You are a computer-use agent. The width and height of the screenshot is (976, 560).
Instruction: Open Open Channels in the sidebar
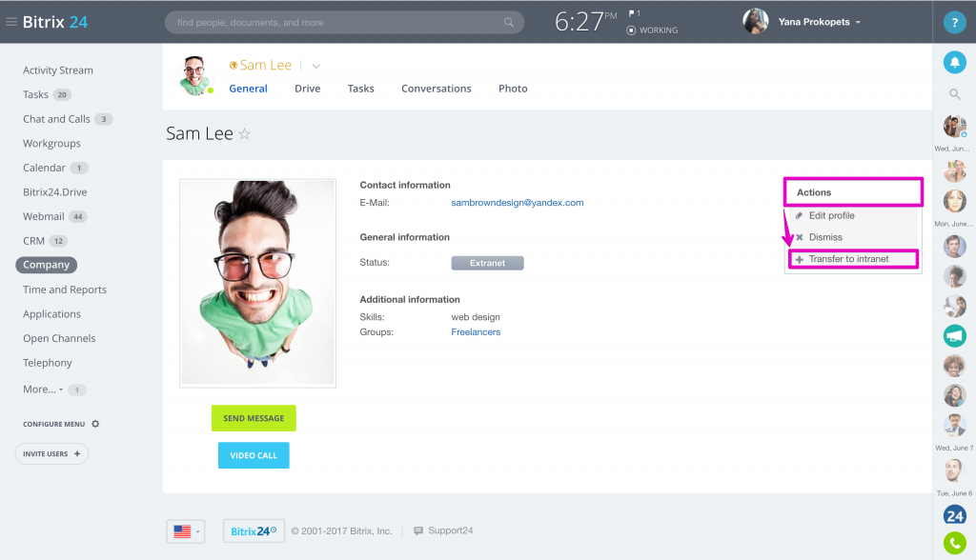(59, 338)
